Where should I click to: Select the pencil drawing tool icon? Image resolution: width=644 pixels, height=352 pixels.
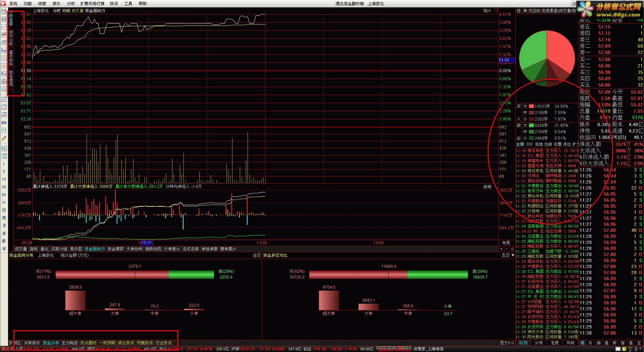(x=4, y=138)
